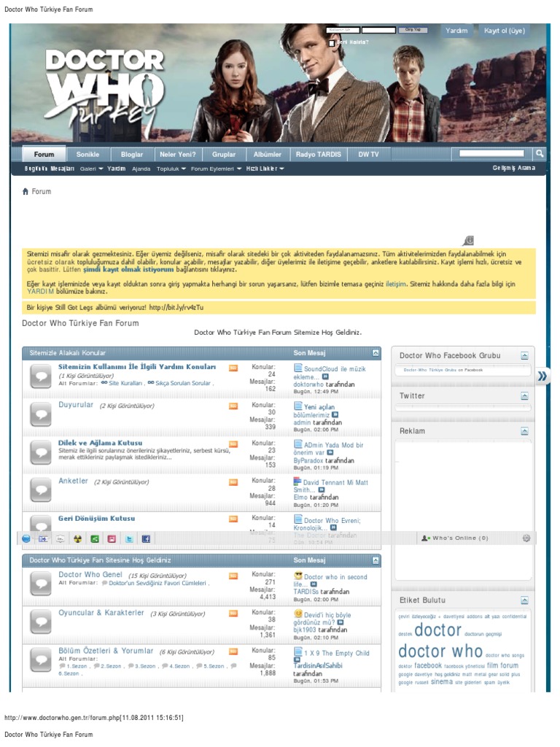Click RSS icon for Oyuncular & Karakterler
The image size is (560, 747).
233,614
